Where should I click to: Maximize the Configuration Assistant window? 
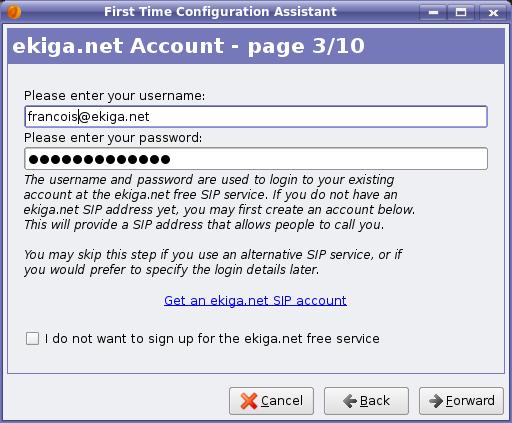pyautogui.click(x=461, y=12)
